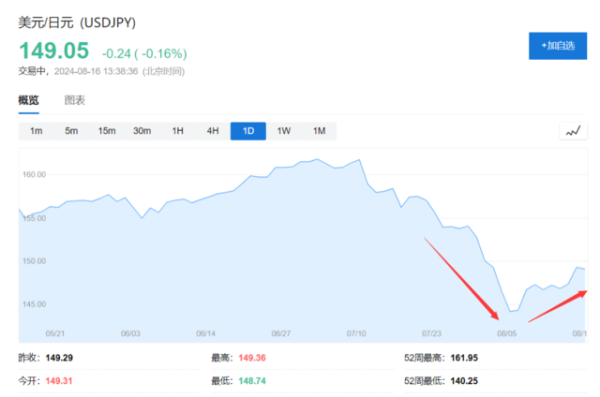Open the 图表 tab
The height and width of the screenshot is (397, 600).
click(x=75, y=100)
